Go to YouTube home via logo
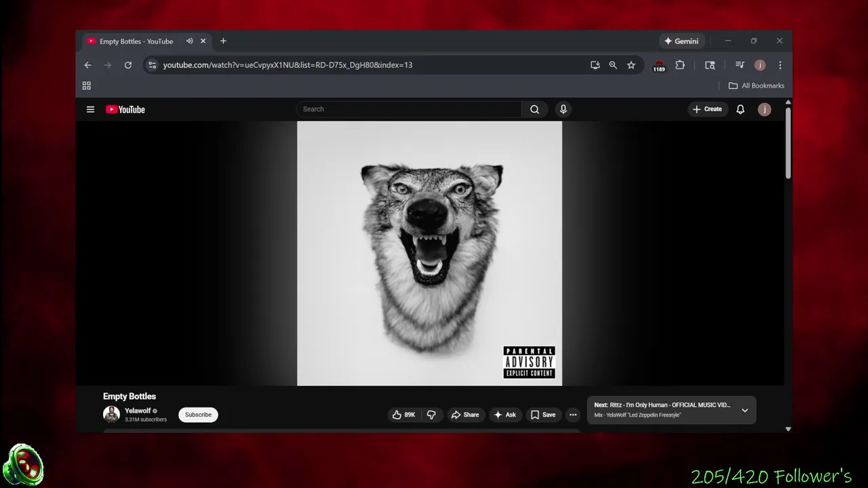 [x=125, y=109]
